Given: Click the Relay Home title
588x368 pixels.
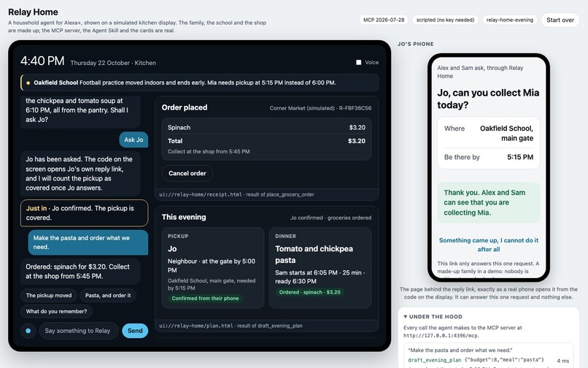Looking at the screenshot, I should [x=33, y=12].
